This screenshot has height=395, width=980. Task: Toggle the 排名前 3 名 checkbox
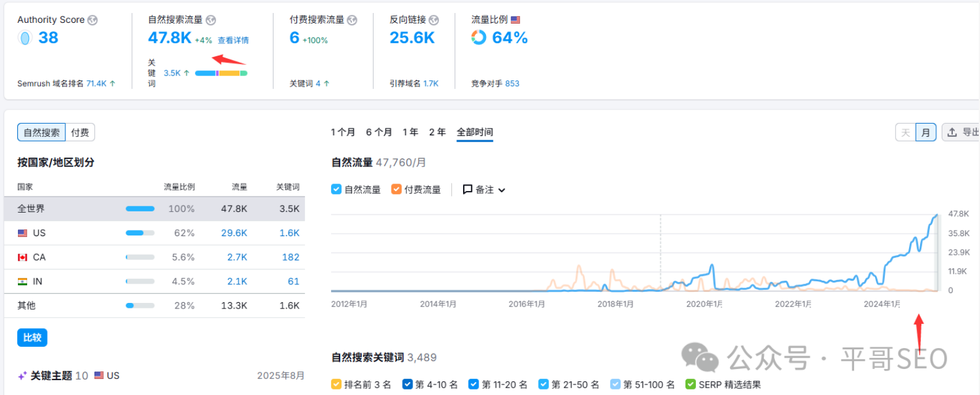coord(337,384)
